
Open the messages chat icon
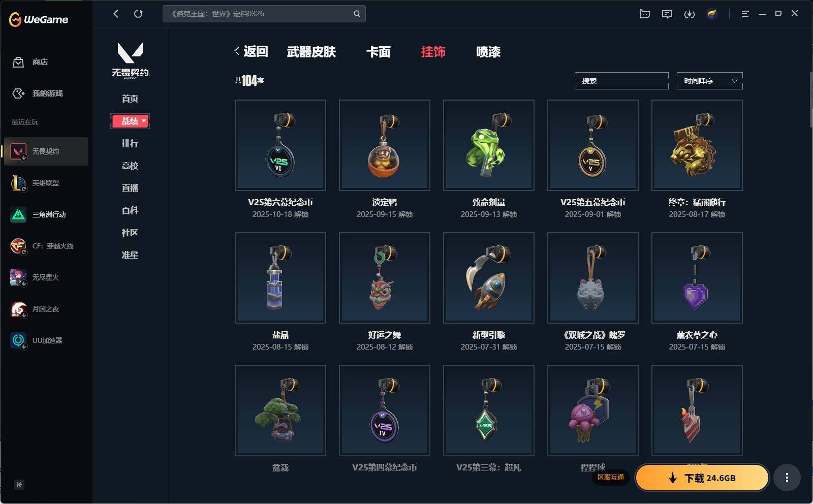[667, 14]
